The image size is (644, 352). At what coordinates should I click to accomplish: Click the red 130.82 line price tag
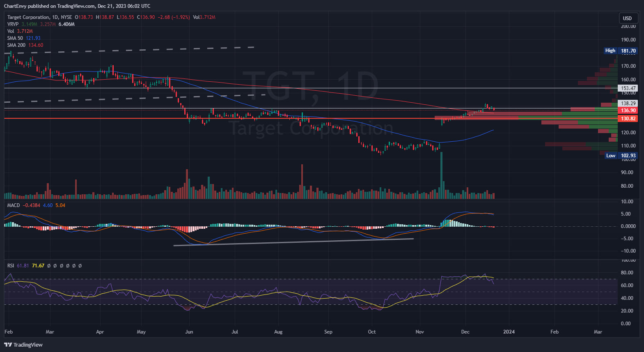[628, 119]
